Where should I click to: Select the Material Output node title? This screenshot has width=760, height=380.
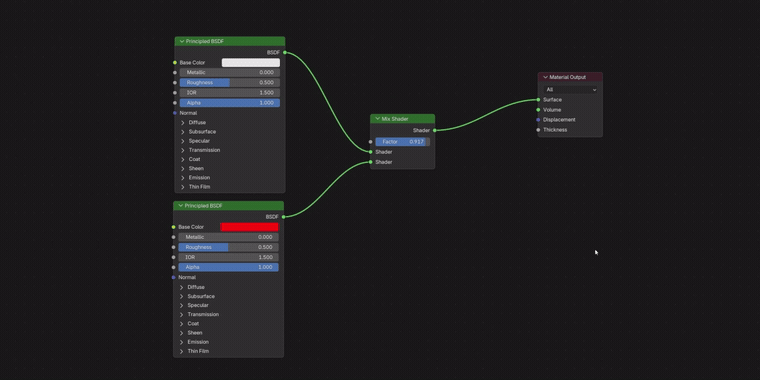coord(568,77)
